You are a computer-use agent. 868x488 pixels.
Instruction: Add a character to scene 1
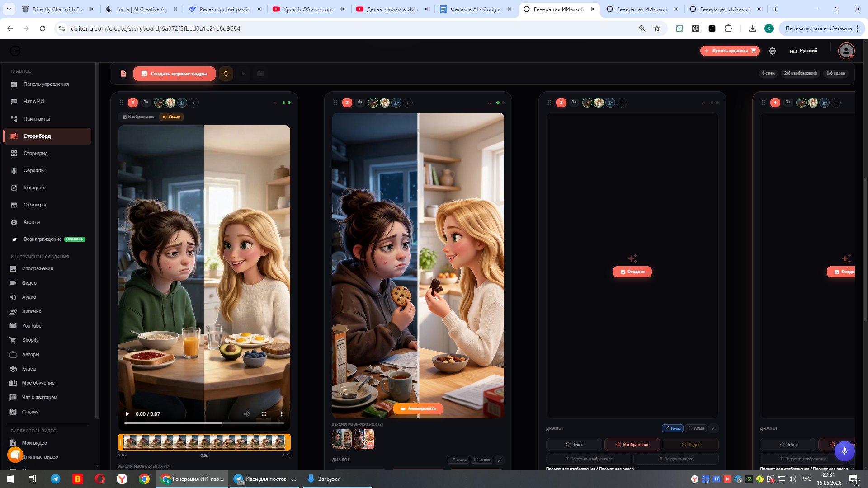click(x=194, y=103)
